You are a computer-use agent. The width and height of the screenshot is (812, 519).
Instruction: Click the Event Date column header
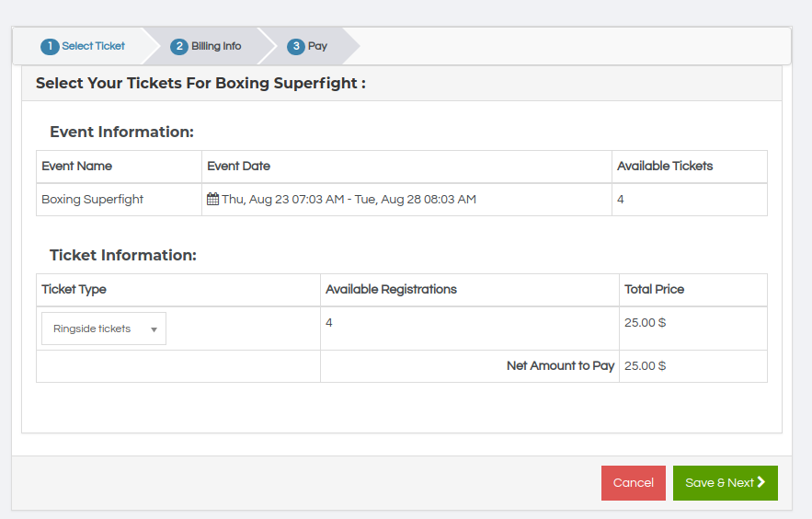coord(239,167)
